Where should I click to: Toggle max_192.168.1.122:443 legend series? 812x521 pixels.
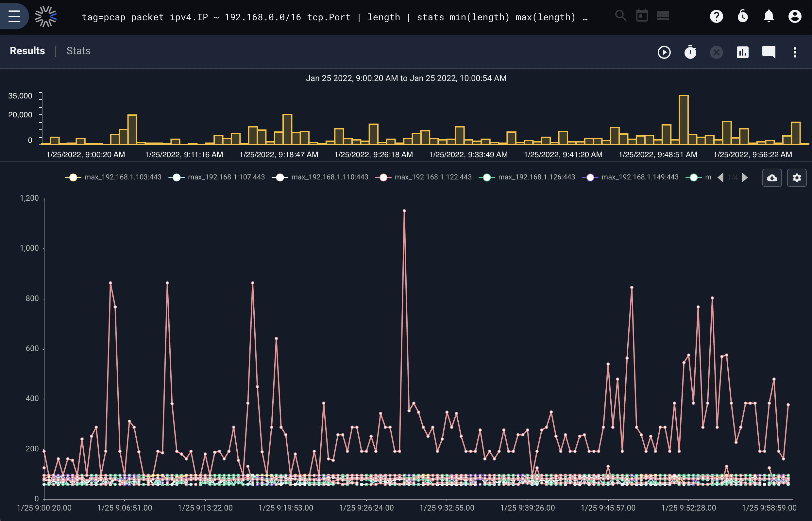point(424,177)
